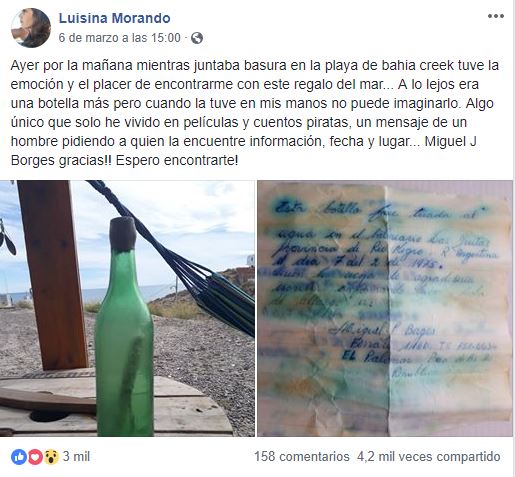This screenshot has width=515, height=477.
Task: Open the post options three-dot menu
Action: point(496,16)
